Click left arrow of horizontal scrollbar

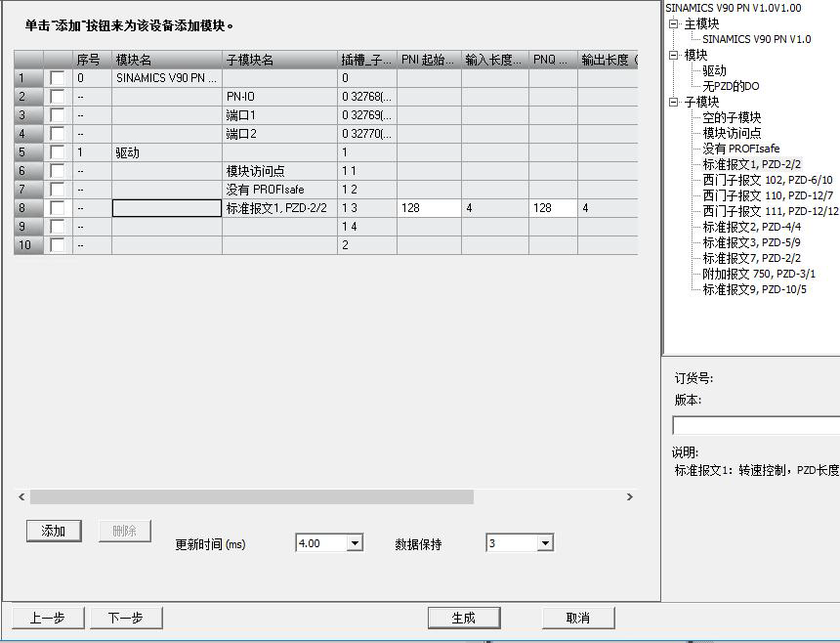21,497
